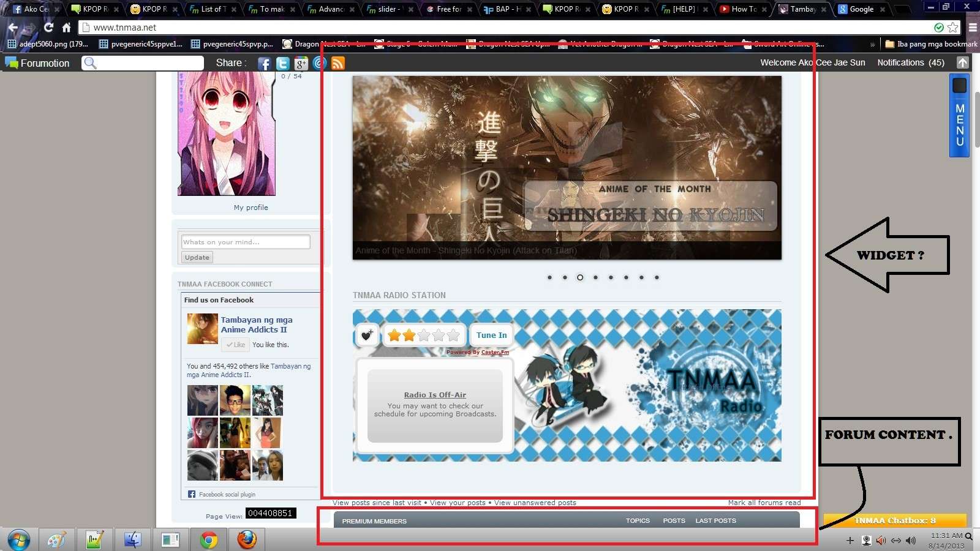This screenshot has width=980, height=551.
Task: Click the Tune In radio button
Action: pos(492,335)
